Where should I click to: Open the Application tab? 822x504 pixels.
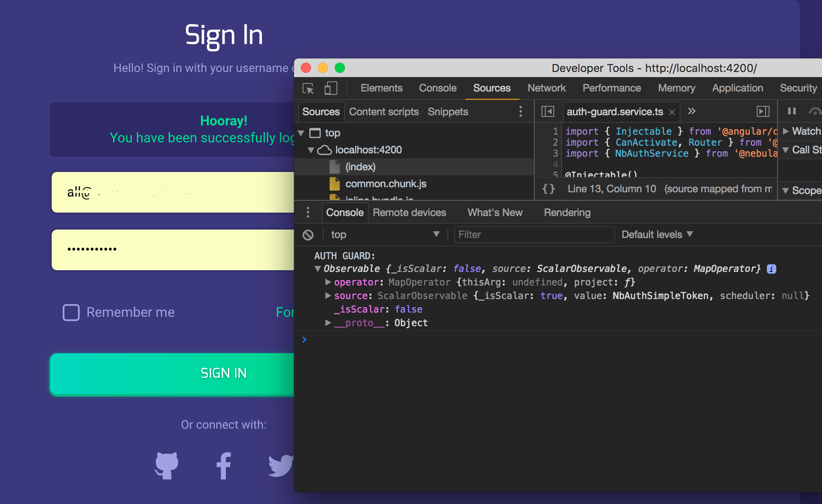coord(737,88)
